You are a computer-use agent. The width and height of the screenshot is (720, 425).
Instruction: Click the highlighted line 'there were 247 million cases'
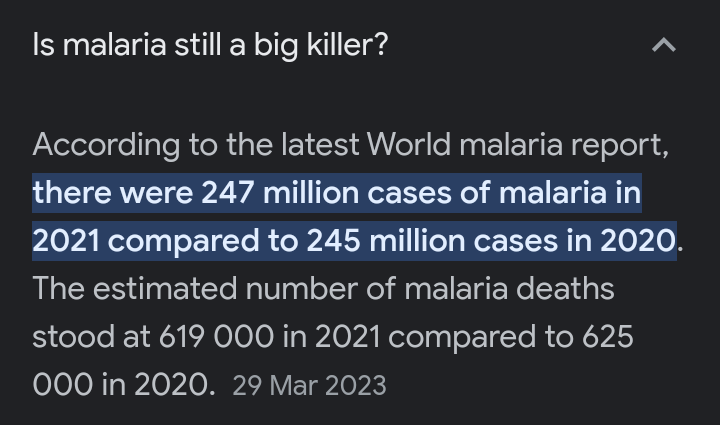337,193
